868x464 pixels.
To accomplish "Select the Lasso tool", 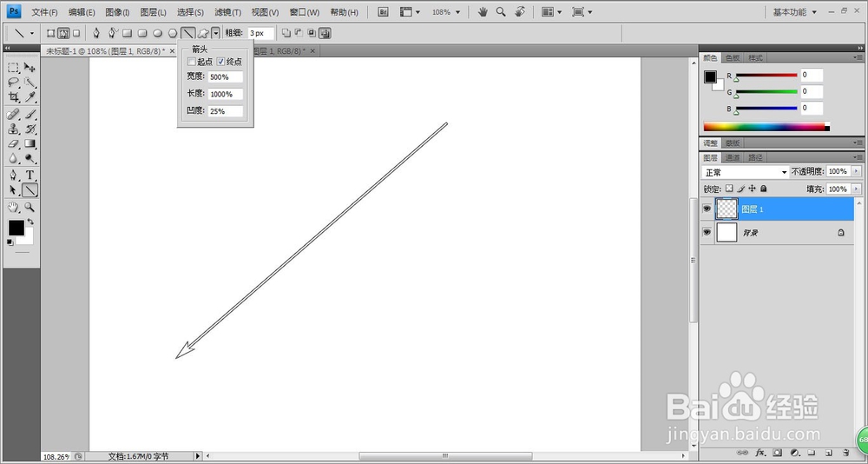I will click(14, 83).
